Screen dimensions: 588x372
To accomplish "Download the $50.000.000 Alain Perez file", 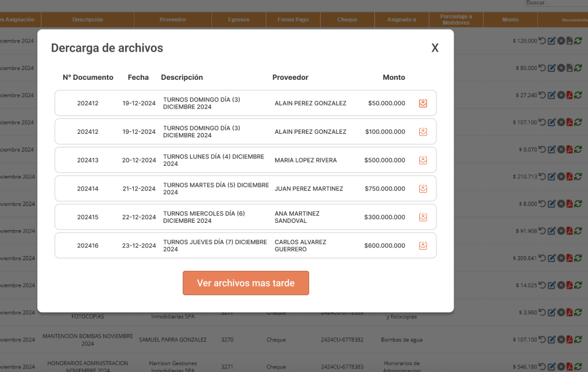I will 423,103.
